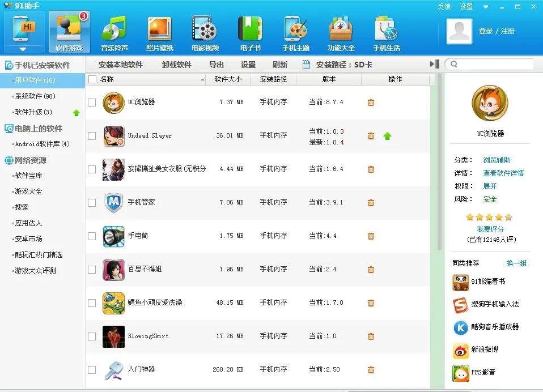Check the UC浏览器 row checkbox
Image resolution: width=543 pixels, height=392 pixels.
[x=92, y=103]
